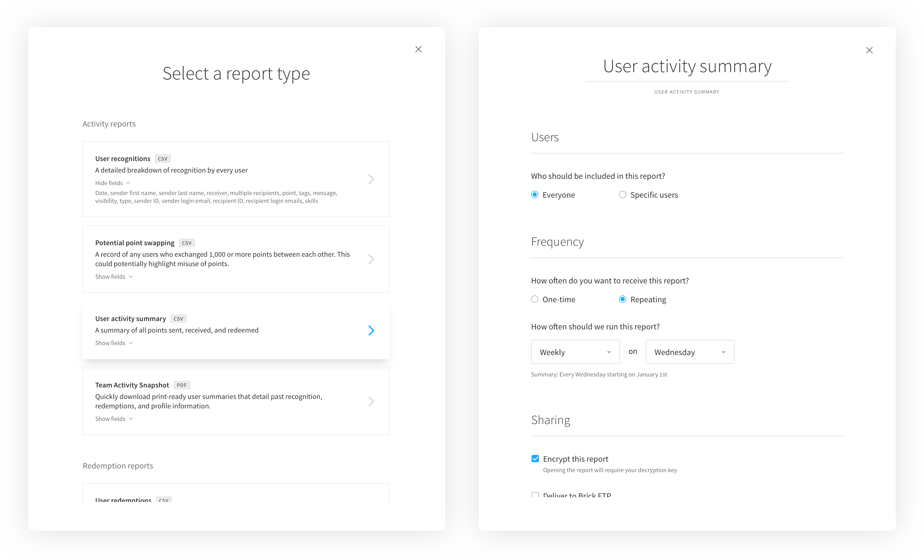Uncheck the Encrypt this report checkbox
This screenshot has width=924, height=560.
(x=535, y=459)
